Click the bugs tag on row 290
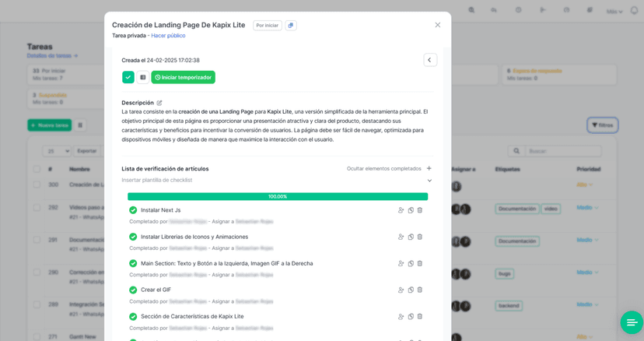Image resolution: width=644 pixels, height=341 pixels. coord(504,274)
